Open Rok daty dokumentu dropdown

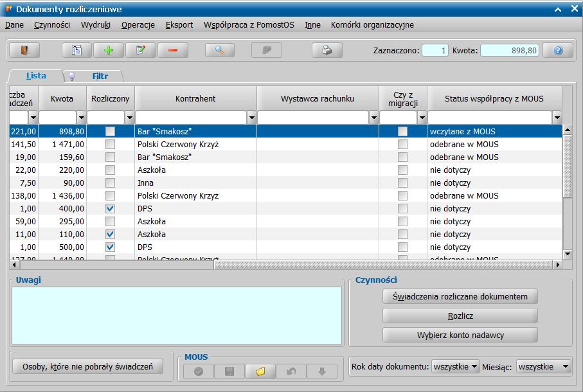click(x=456, y=367)
